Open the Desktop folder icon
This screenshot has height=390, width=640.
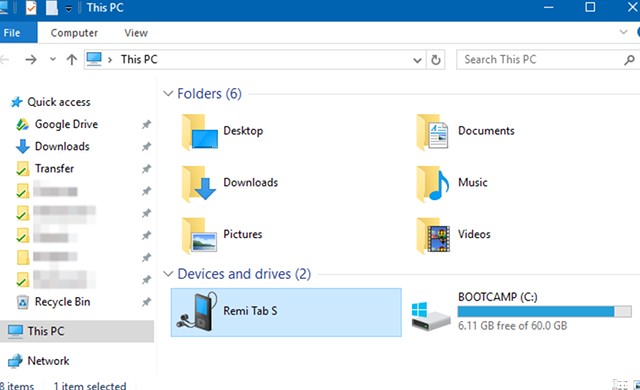click(200, 132)
